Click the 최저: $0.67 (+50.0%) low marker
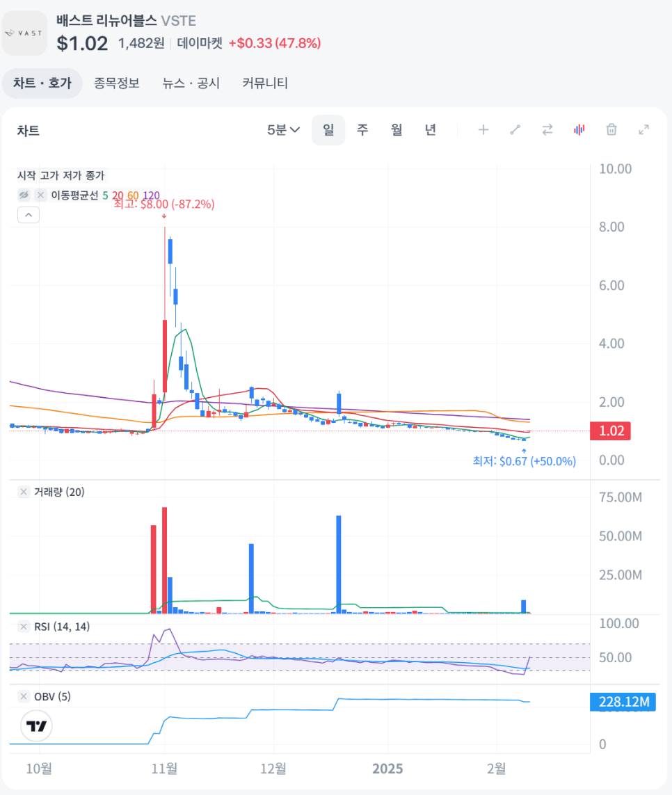This screenshot has height=795, width=672. [525, 461]
